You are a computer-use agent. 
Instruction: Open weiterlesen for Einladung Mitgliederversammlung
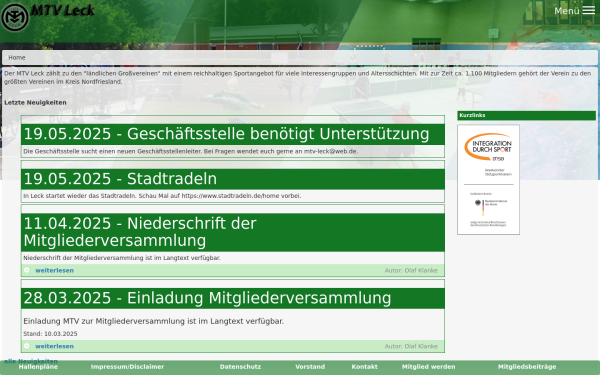tap(54, 346)
